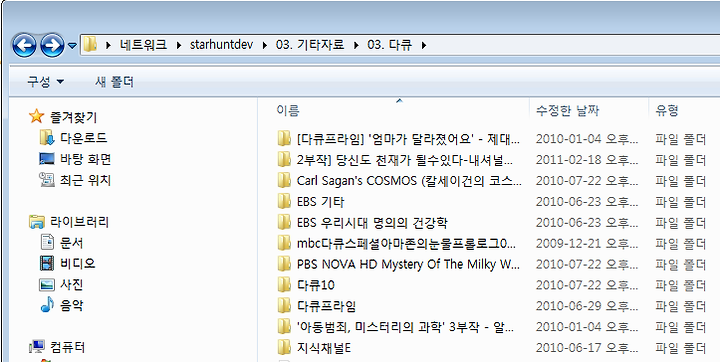The width and height of the screenshot is (720, 362).
Task: Create a folder with 새 폴더
Action: (x=114, y=82)
